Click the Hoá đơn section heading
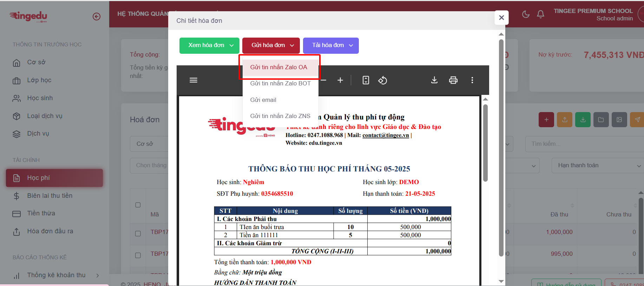Image resolution: width=644 pixels, height=286 pixels. [145, 120]
